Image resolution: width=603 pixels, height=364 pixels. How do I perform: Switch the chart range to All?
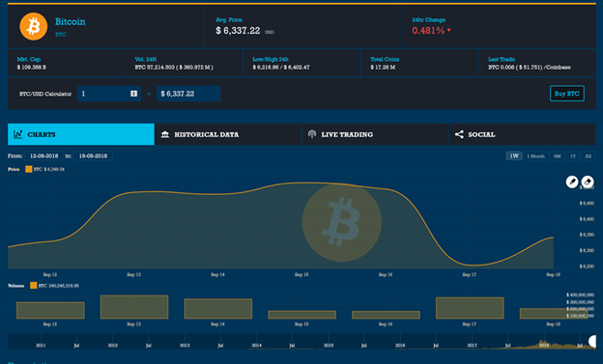click(588, 156)
